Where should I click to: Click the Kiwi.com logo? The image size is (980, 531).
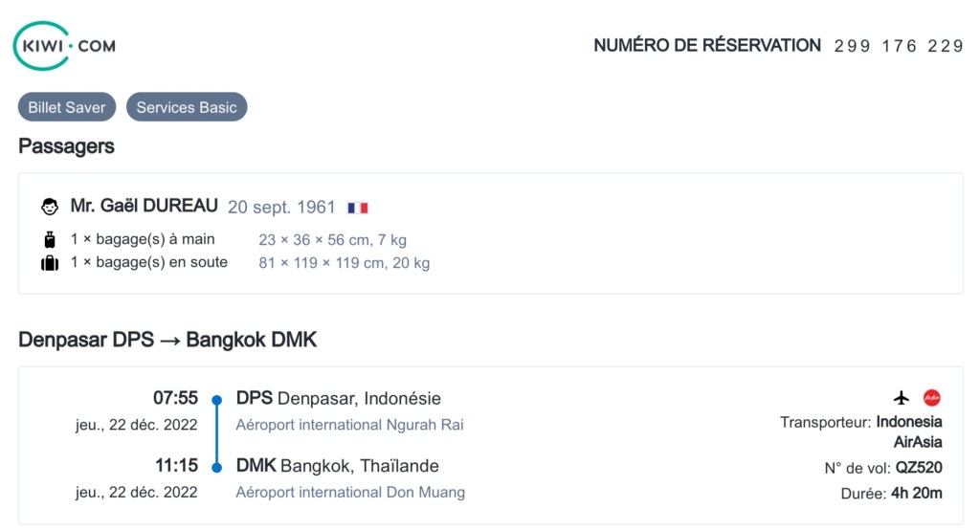pyautogui.click(x=63, y=45)
